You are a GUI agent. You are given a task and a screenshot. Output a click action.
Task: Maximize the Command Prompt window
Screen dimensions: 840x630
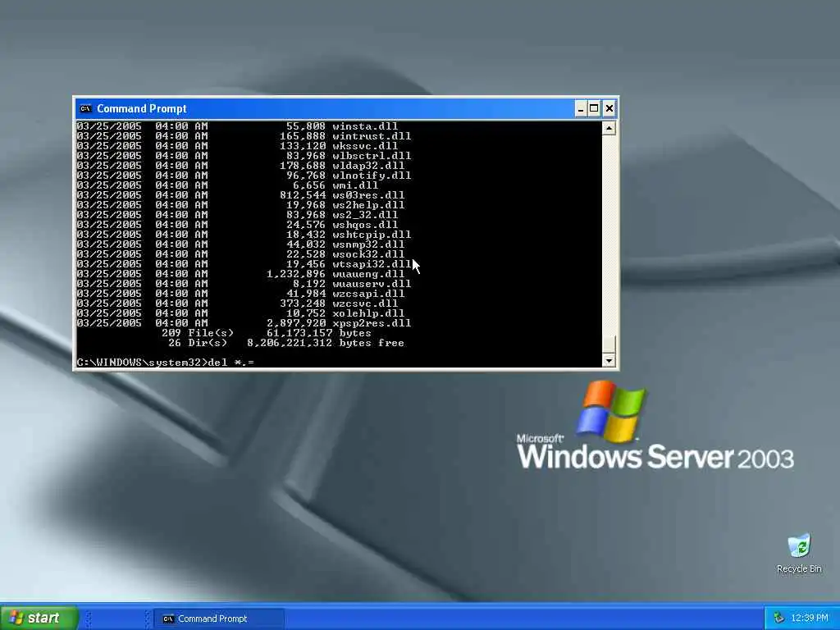(594, 109)
